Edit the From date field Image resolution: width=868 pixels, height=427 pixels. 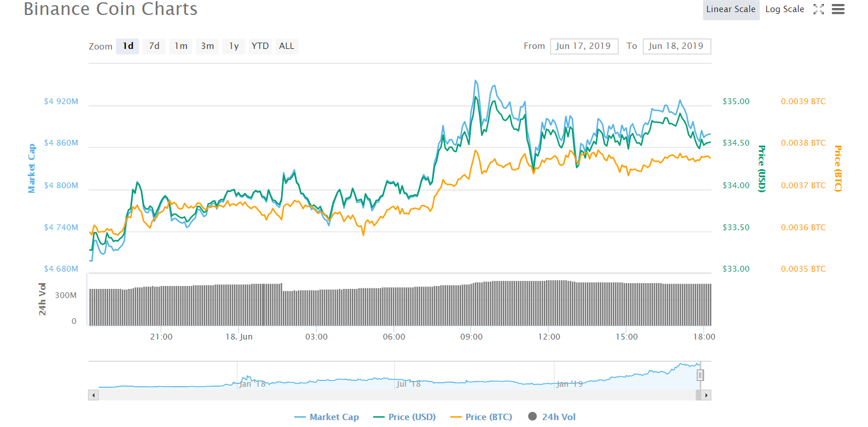coord(584,46)
